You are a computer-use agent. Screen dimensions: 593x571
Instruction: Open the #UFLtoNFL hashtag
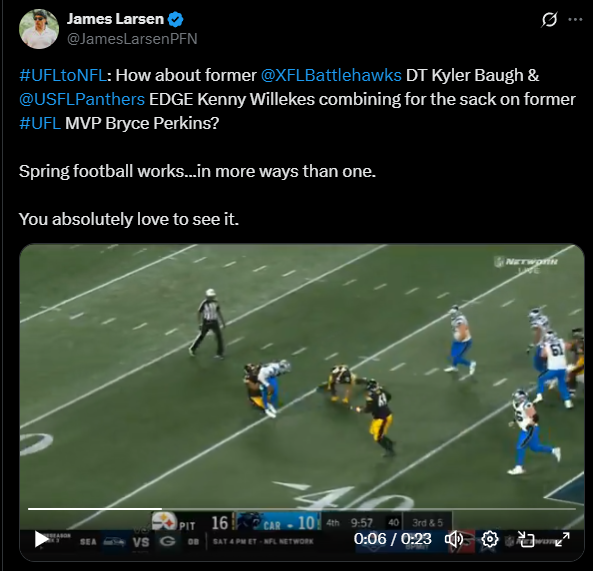coord(63,75)
